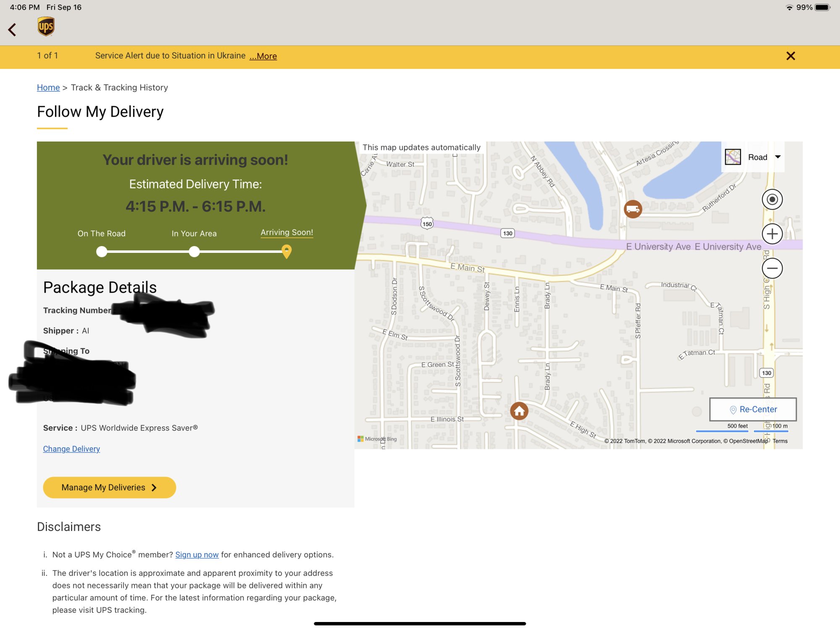Click the map style thumbnail icon
This screenshot has width=840, height=630.
[733, 157]
